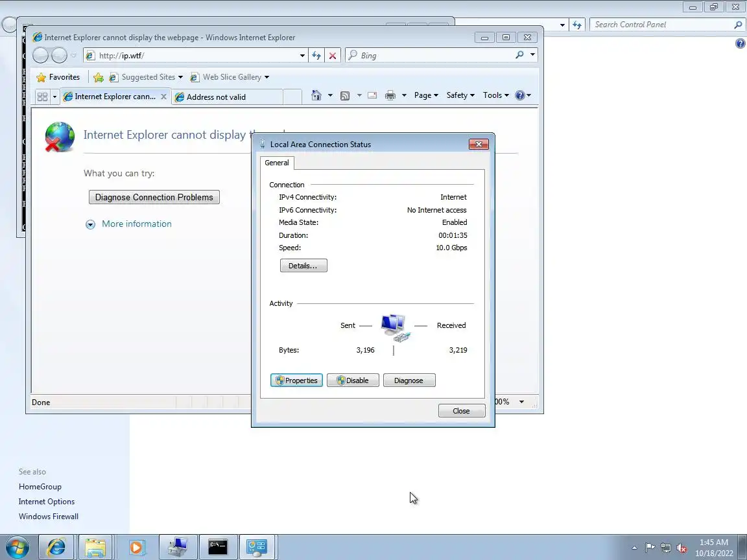
Task: Select the General tab in status dialog
Action: [277, 163]
